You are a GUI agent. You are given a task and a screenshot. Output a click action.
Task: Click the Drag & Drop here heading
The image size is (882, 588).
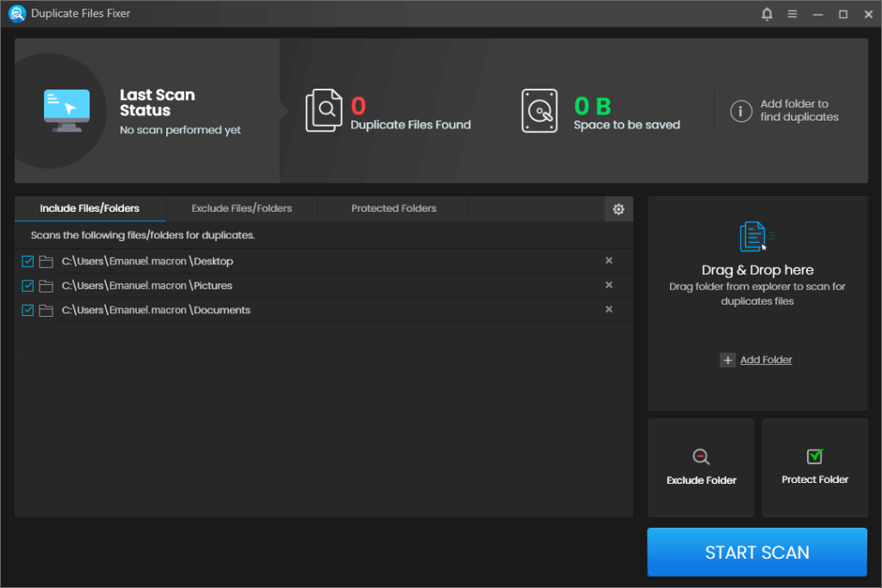click(x=757, y=269)
